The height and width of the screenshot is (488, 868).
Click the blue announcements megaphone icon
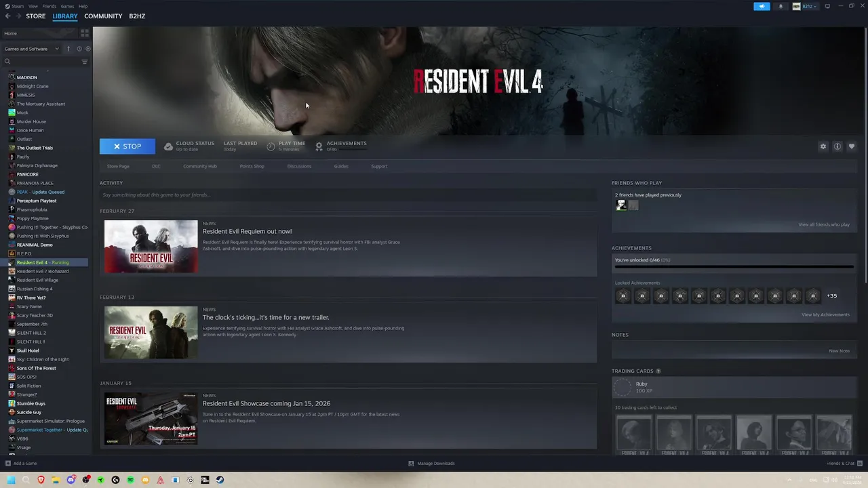(762, 6)
